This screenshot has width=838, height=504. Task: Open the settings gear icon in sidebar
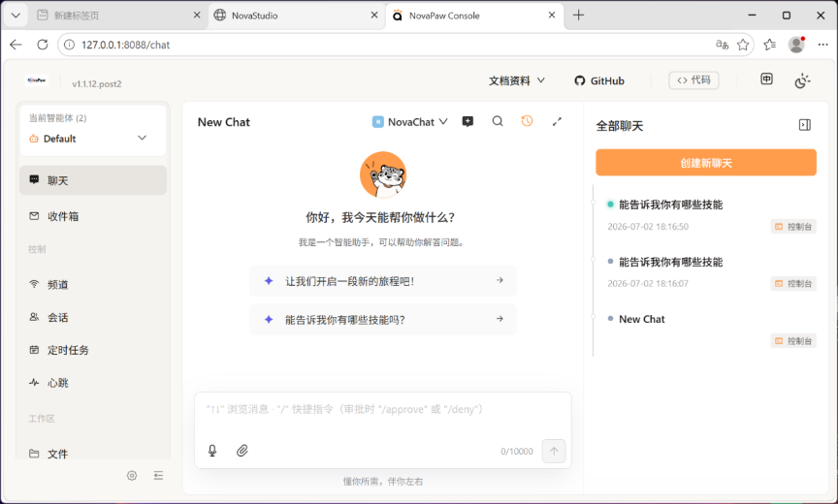[x=132, y=475]
